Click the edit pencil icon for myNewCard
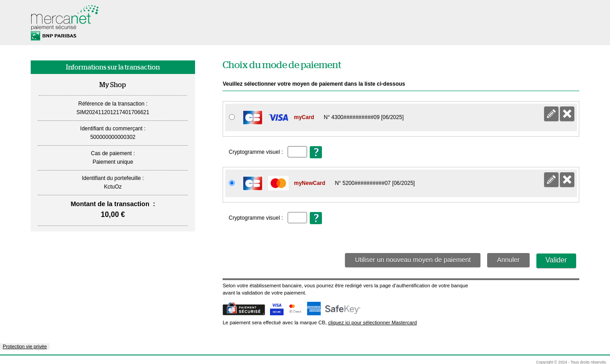This screenshot has width=610, height=364. pyautogui.click(x=551, y=180)
